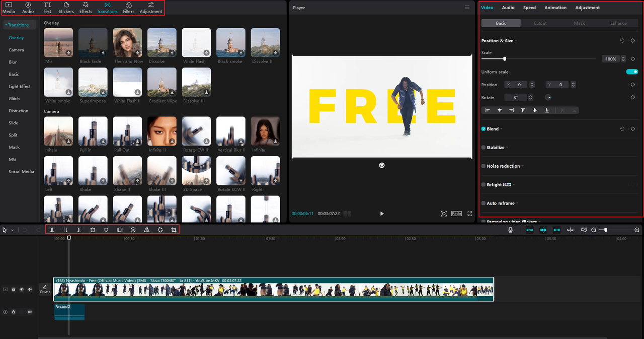Switch to Animation tab in right panel
The image size is (644, 339).
(555, 8)
